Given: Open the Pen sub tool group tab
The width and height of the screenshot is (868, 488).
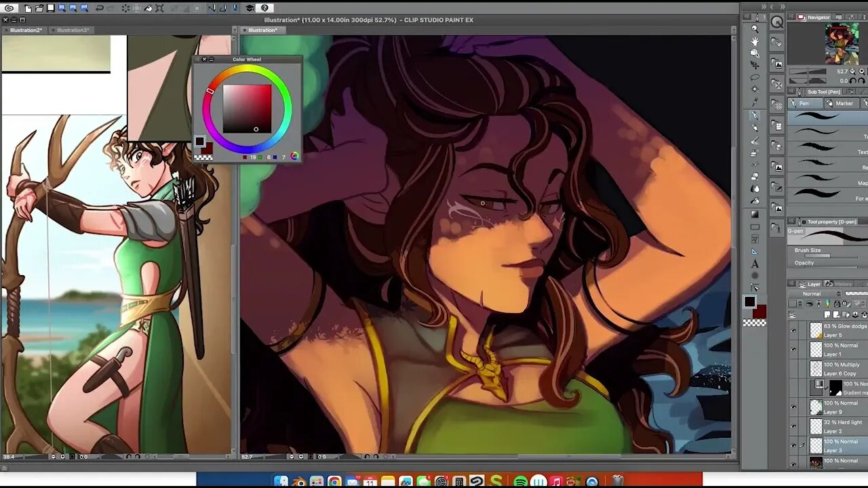Looking at the screenshot, I should tap(805, 103).
